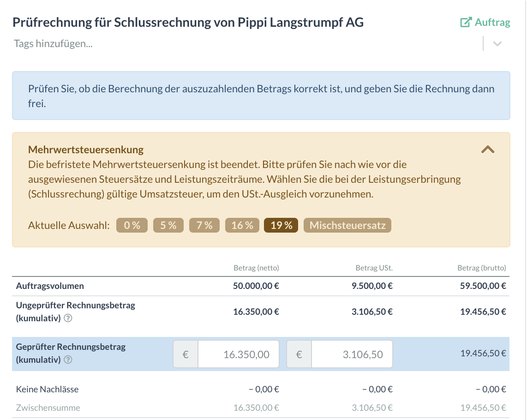Open the tags dropdown chevron

click(497, 44)
